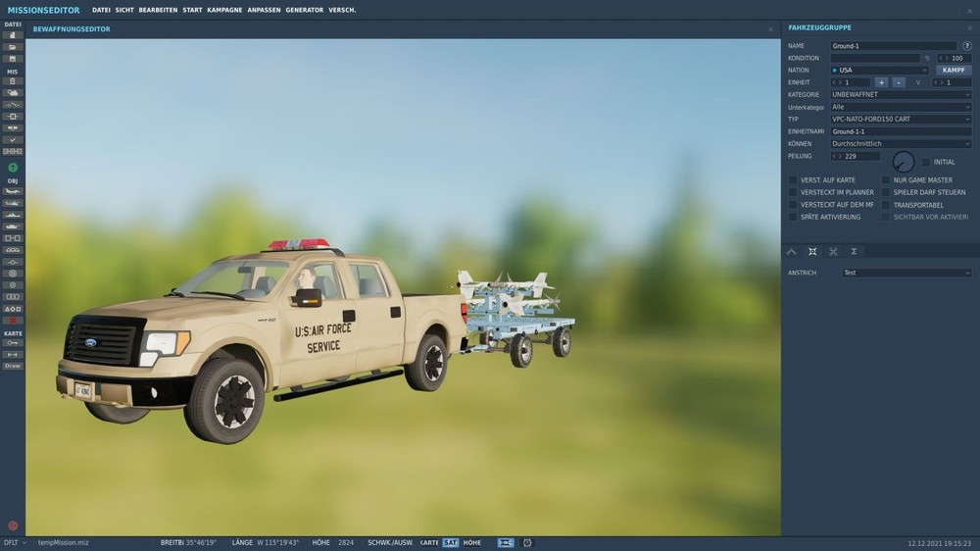This screenshot has height=551, width=980.
Task: Open the sigma summary panel icon
Action: point(854,251)
